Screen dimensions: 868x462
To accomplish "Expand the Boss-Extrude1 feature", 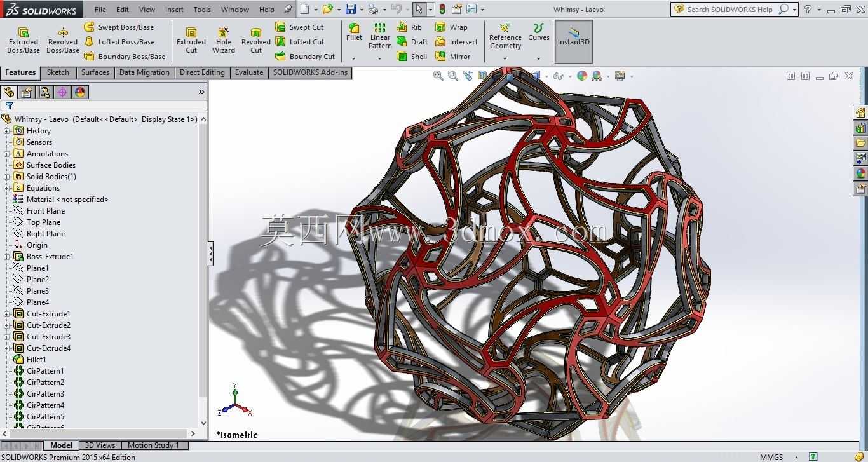I will (7, 257).
